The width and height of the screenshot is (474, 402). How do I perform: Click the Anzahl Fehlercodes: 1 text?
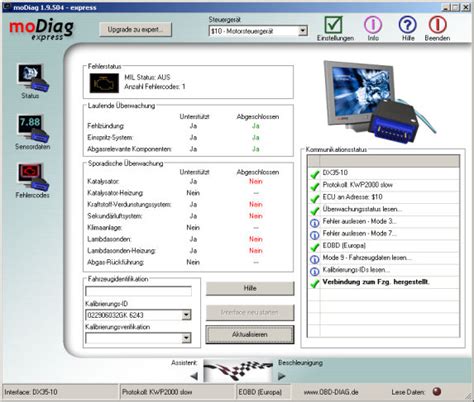tap(155, 87)
